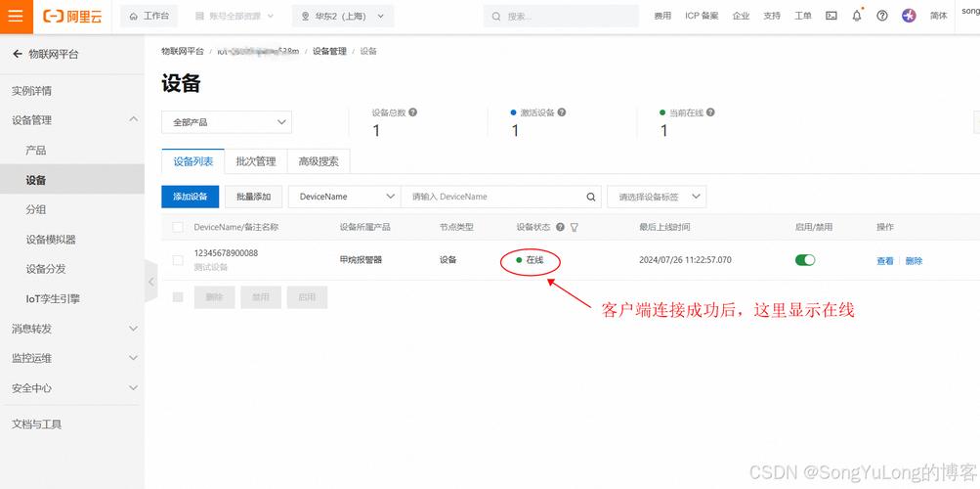Open the 工作台 workbench button

[149, 17]
